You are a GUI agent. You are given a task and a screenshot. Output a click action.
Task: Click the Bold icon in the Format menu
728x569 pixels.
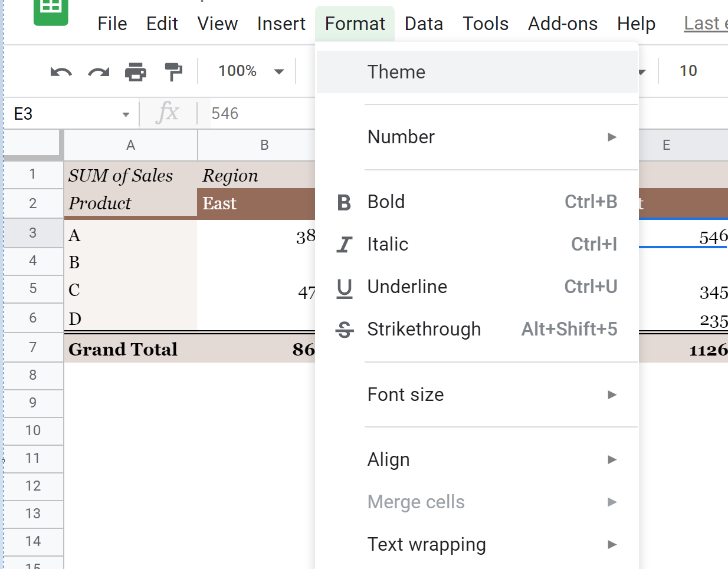tap(345, 202)
